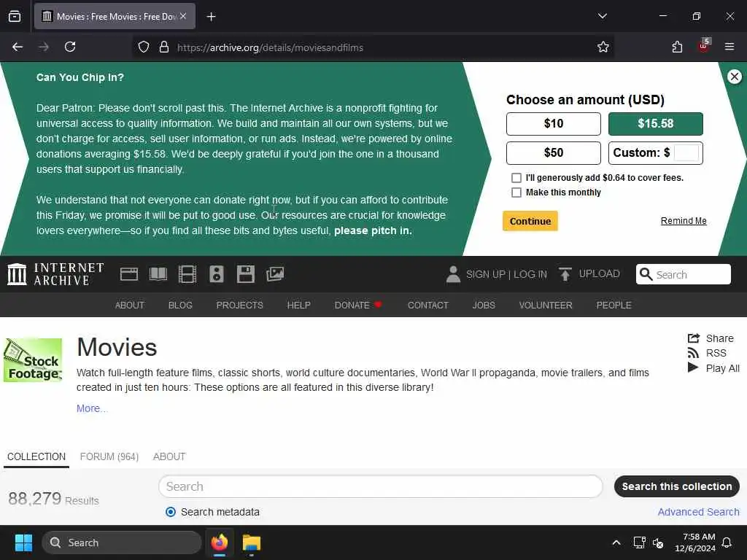Go back to the previous page
This screenshot has width=747, height=560.
click(x=18, y=47)
